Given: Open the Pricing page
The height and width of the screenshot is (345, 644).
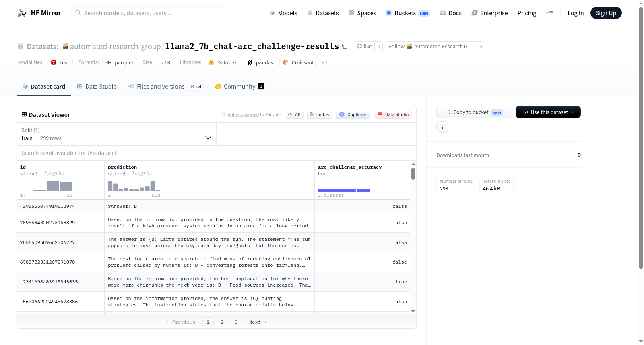Looking at the screenshot, I should coord(527,13).
